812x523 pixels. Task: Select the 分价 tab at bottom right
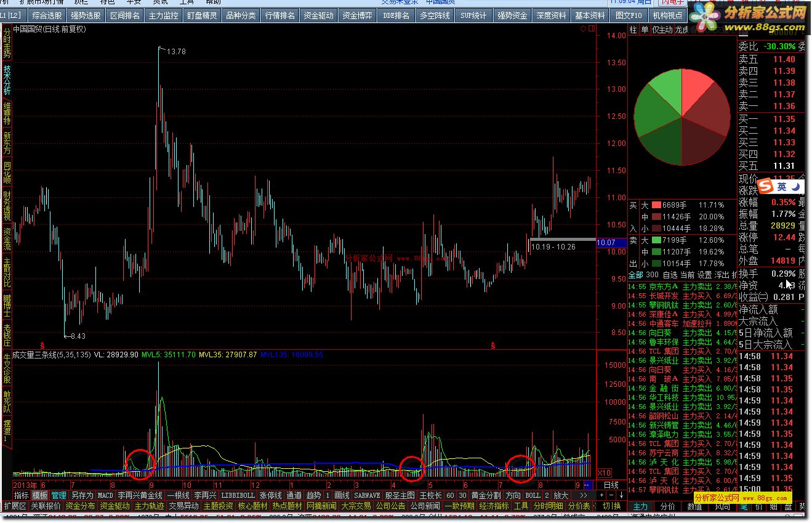pyautogui.click(x=667, y=506)
